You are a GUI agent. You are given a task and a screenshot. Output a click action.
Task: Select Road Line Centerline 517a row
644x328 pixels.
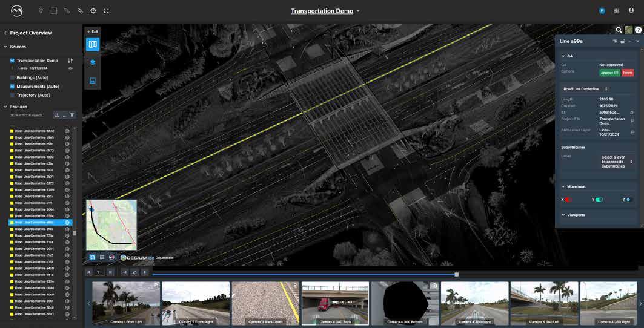click(x=40, y=242)
